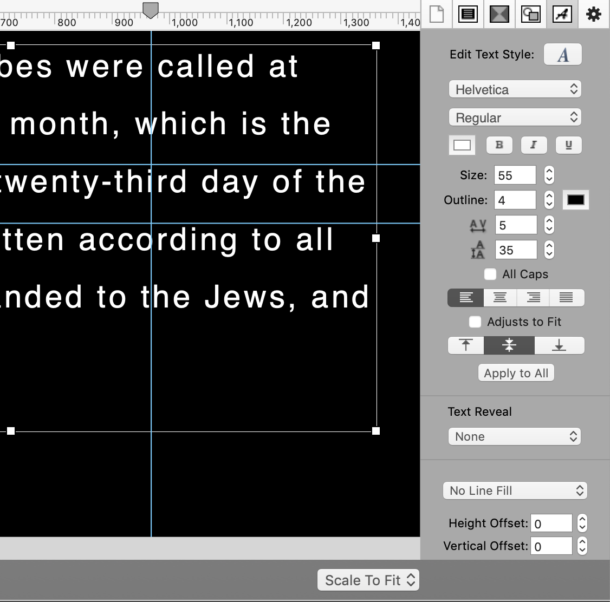This screenshot has width=610, height=602.
Task: Enable the All Caps checkbox
Action: coord(490,274)
